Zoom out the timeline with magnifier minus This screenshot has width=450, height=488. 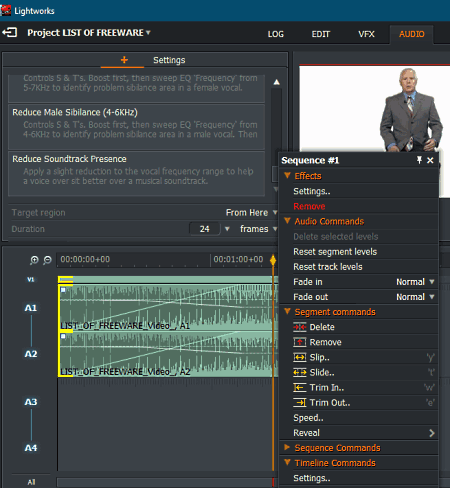(48, 260)
